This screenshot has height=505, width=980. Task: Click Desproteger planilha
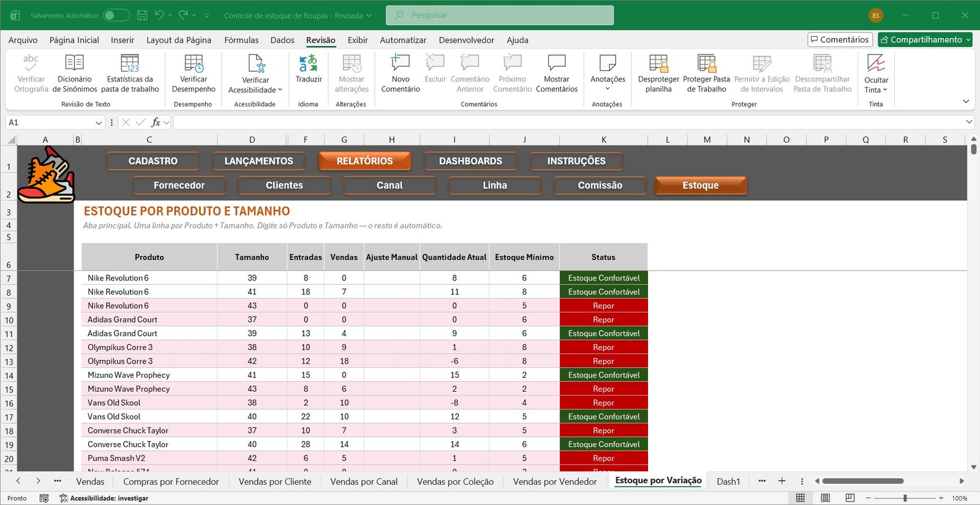tap(658, 73)
